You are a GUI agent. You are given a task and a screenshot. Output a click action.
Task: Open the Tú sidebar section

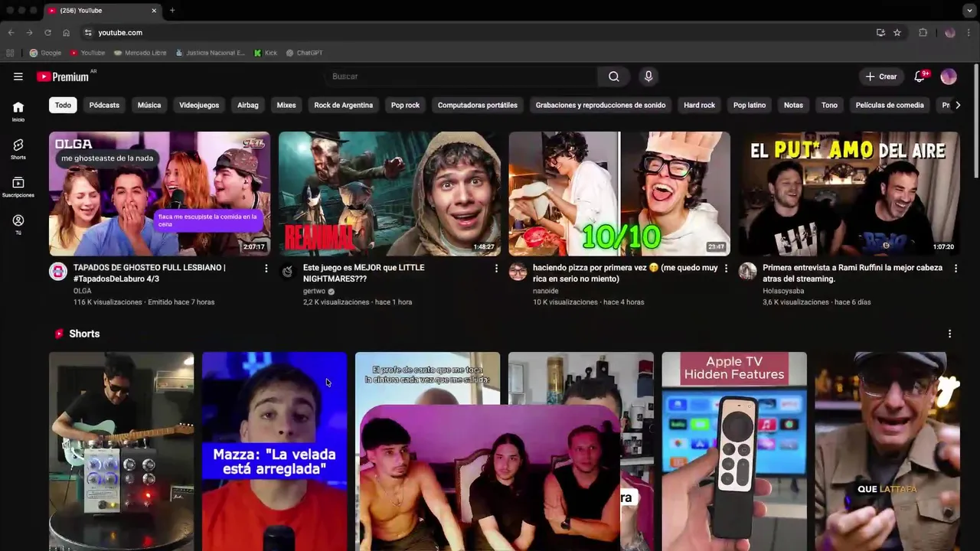[x=18, y=225]
